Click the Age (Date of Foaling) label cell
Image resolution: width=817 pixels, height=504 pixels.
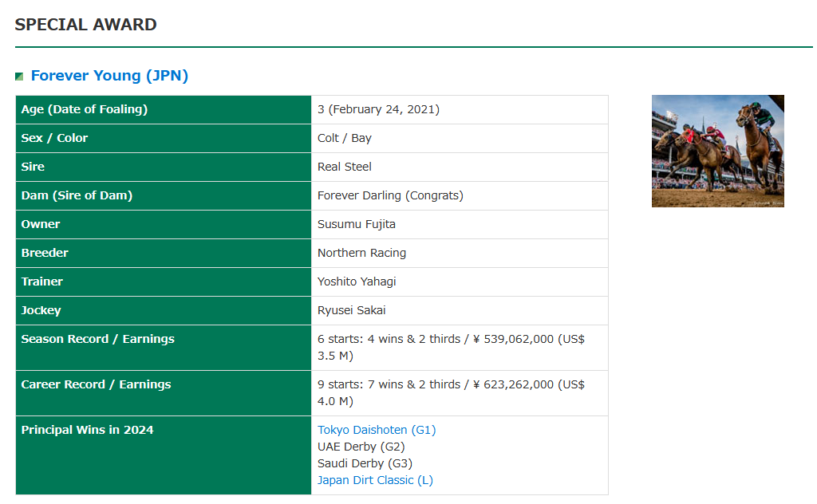point(164,109)
